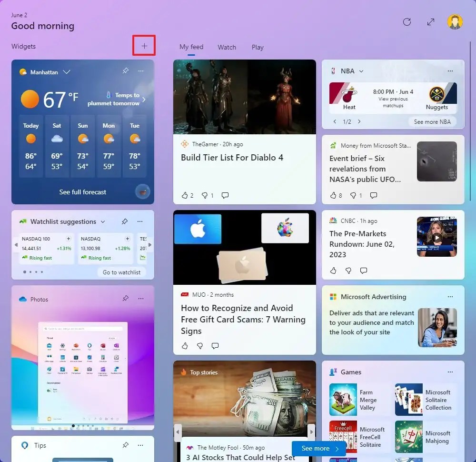Like the Diablo 4 tier list article
The width and height of the screenshot is (476, 462).
[x=185, y=195]
